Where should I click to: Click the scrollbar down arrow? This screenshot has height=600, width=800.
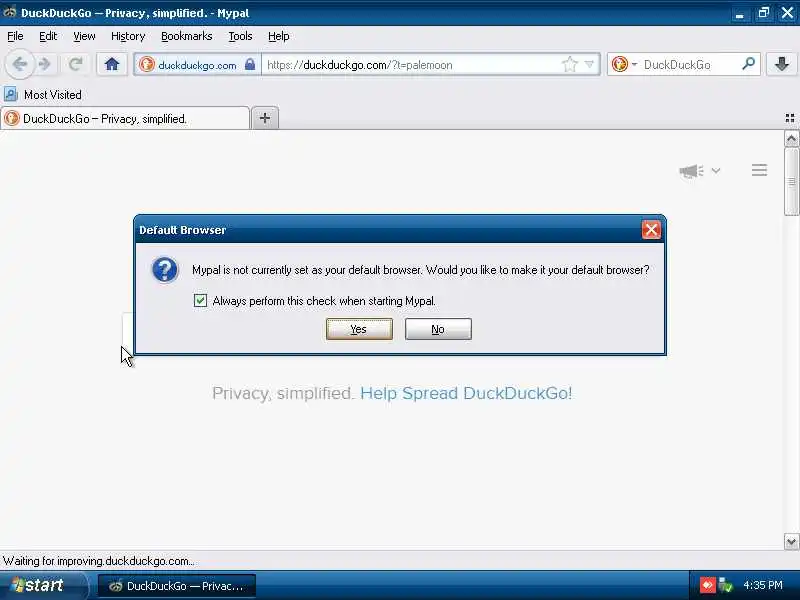point(791,541)
